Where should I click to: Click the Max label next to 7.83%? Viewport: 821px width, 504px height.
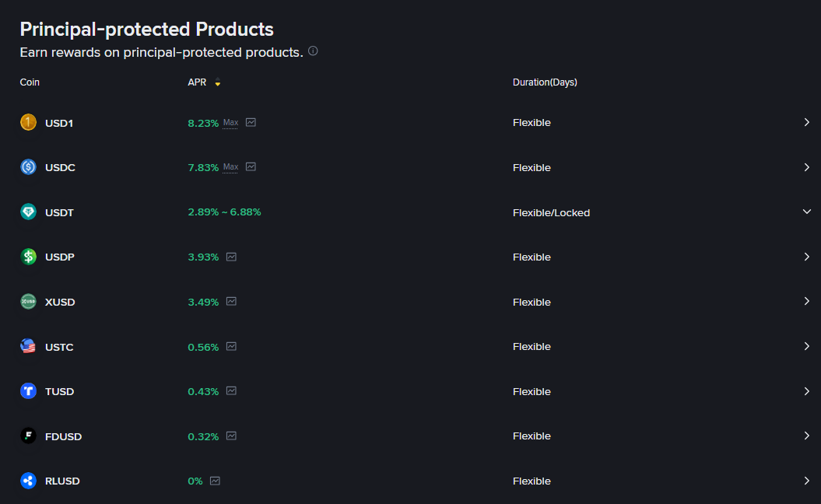click(x=230, y=167)
